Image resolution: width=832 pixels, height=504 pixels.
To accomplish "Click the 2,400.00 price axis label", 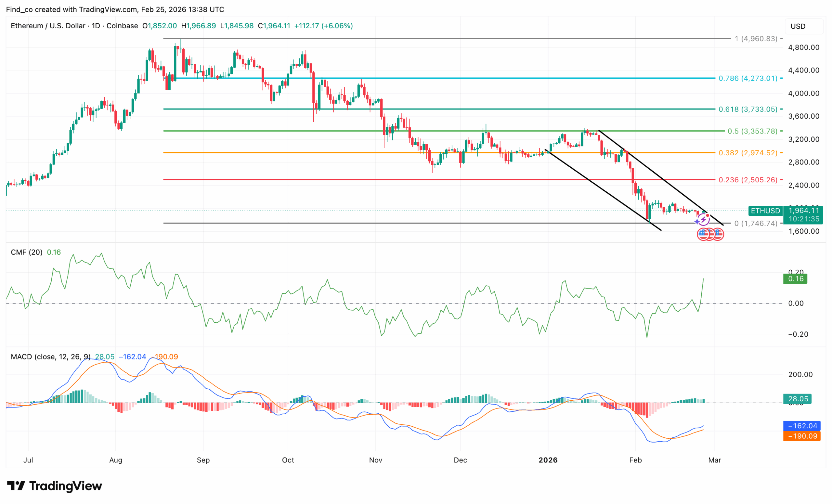I will pyautogui.click(x=804, y=185).
